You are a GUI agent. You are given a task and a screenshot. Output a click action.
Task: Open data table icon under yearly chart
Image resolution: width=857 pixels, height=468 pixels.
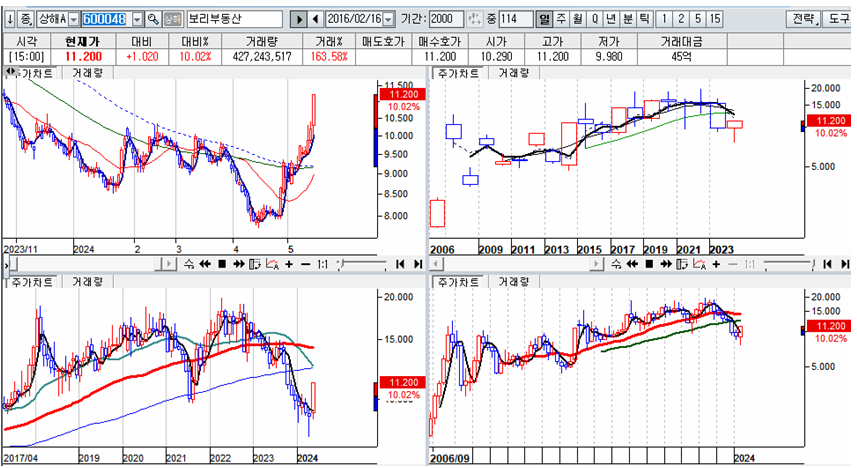pyautogui.click(x=682, y=264)
